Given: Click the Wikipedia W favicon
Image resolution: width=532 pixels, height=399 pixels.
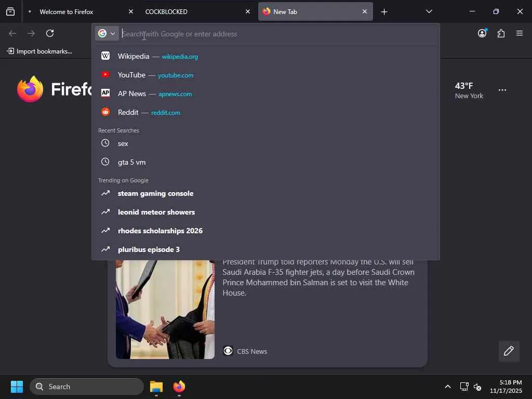Looking at the screenshot, I should (105, 56).
